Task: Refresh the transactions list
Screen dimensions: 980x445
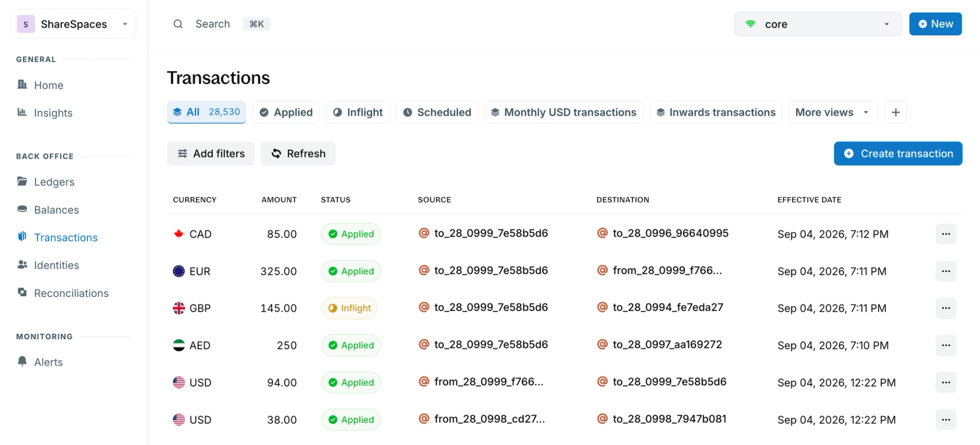Action: tap(298, 154)
